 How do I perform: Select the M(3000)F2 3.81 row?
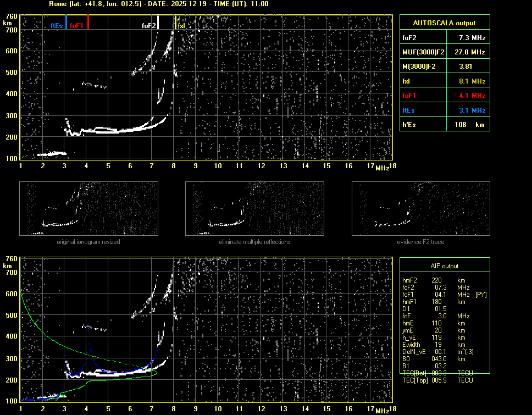[444, 67]
